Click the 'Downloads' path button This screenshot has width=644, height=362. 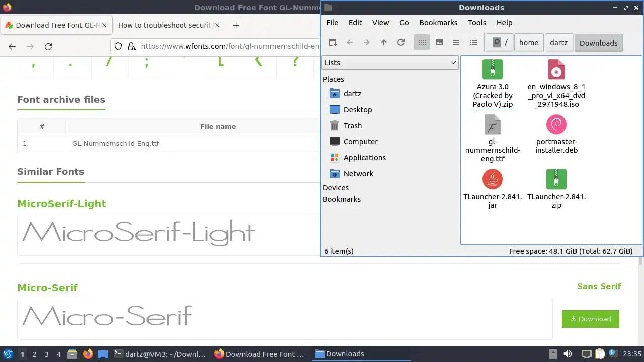pos(598,43)
